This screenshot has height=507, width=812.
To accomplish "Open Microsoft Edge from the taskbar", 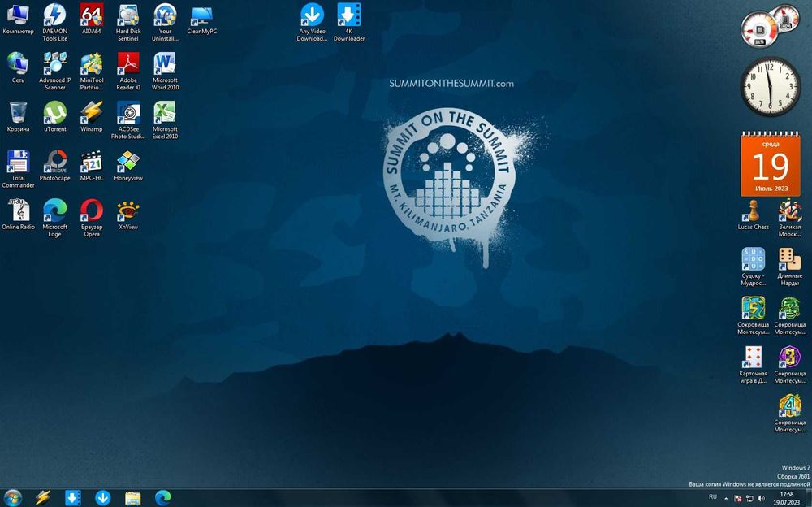I will point(162,498).
